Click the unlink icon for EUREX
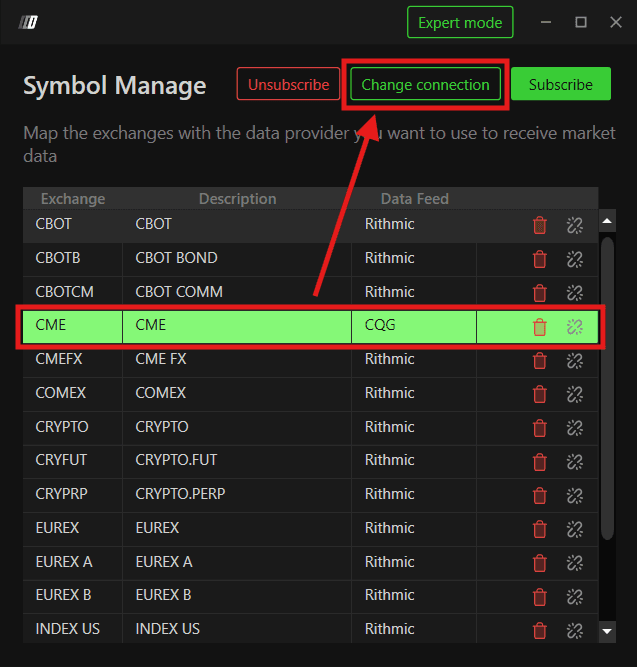637x667 pixels. coord(574,529)
